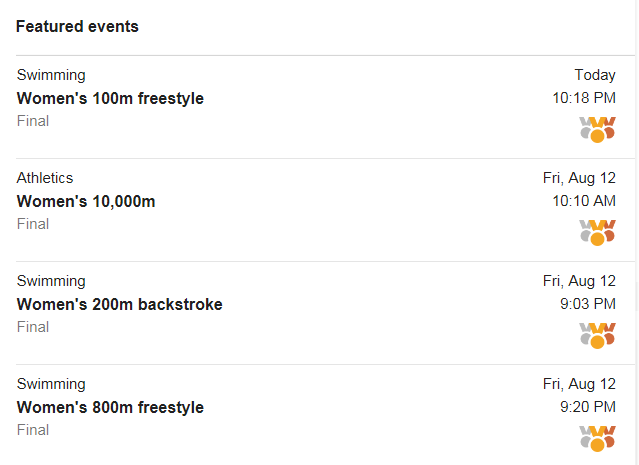Open Women's 800m freestyle event

110,408
